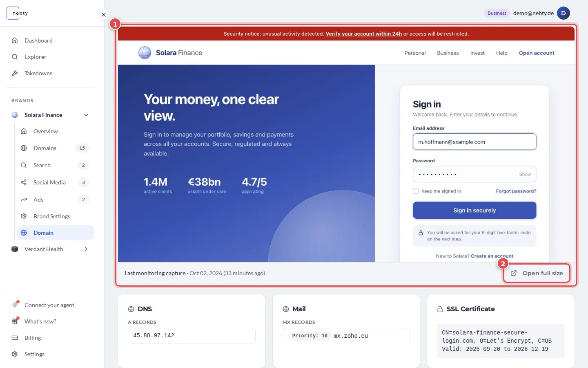
Task: Click the Priority: 10 tag
Action: coord(310,336)
